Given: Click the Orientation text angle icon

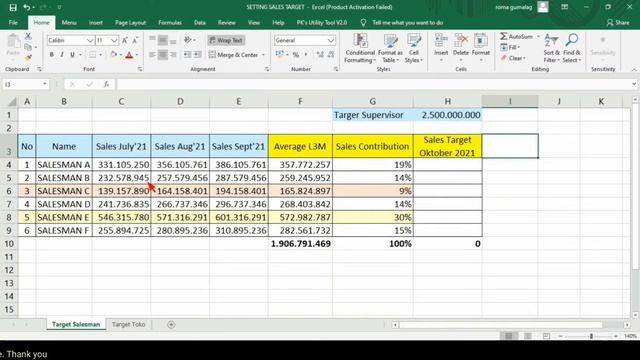Looking at the screenshot, I should (188, 40).
